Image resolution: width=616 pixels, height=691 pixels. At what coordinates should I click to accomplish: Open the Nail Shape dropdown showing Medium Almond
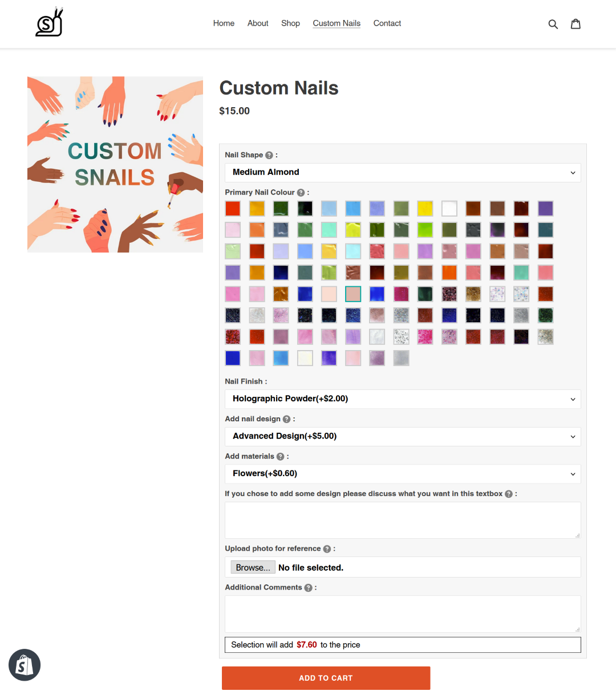[403, 172]
